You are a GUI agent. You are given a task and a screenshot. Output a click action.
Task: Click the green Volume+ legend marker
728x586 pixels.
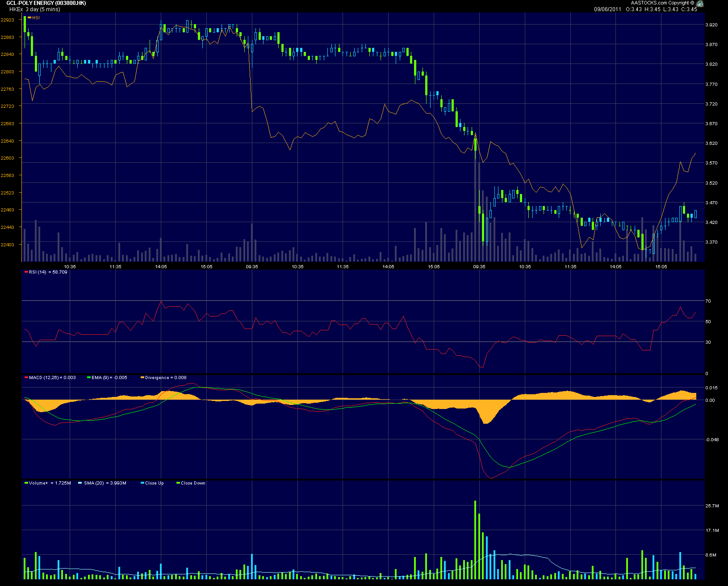tap(25, 483)
